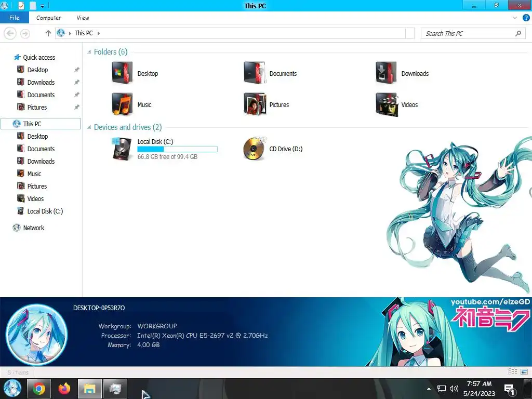Image resolution: width=532 pixels, height=399 pixels.
Task: Go back with the Back arrow
Action: point(10,33)
